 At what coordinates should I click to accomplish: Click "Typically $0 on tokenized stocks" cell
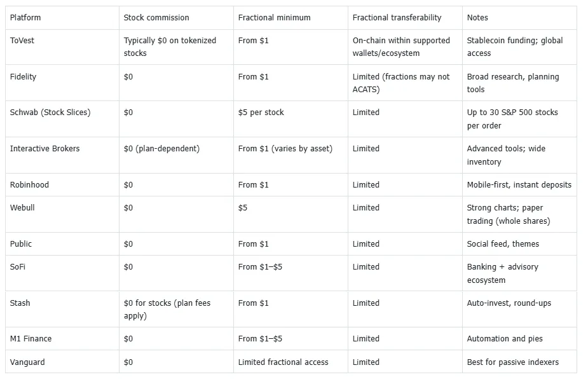pos(170,47)
